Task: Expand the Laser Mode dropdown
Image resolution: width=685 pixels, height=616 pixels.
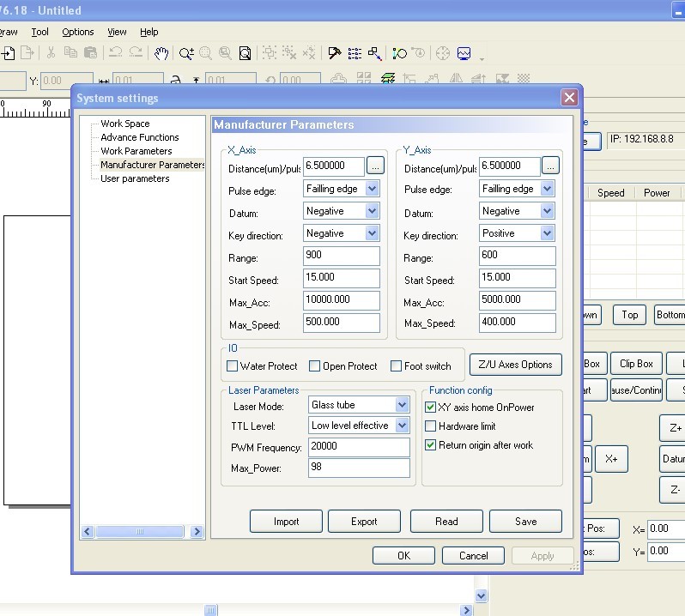Action: (x=402, y=405)
